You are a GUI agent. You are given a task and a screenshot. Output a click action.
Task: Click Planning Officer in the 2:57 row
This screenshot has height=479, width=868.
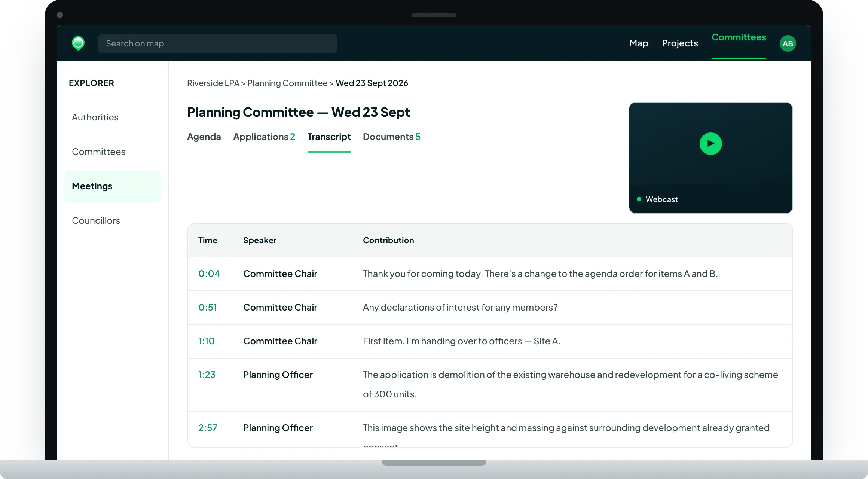click(x=278, y=428)
